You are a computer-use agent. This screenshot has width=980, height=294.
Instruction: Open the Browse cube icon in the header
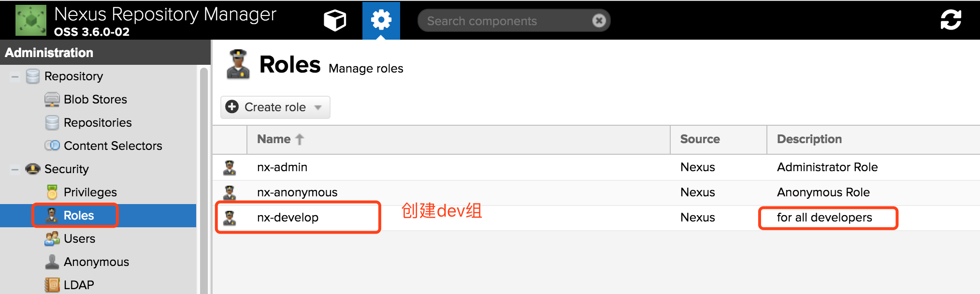tap(334, 20)
